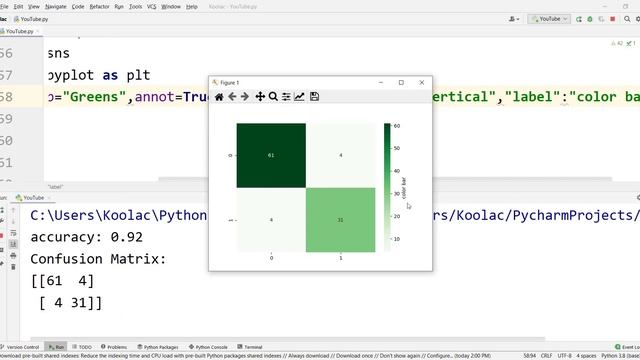Open the Edit menu
The height and width of the screenshot is (360, 640).
pyautogui.click(x=18, y=7)
